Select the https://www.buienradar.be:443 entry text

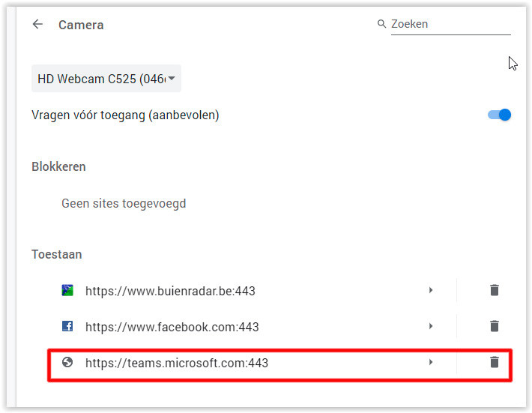coord(170,291)
